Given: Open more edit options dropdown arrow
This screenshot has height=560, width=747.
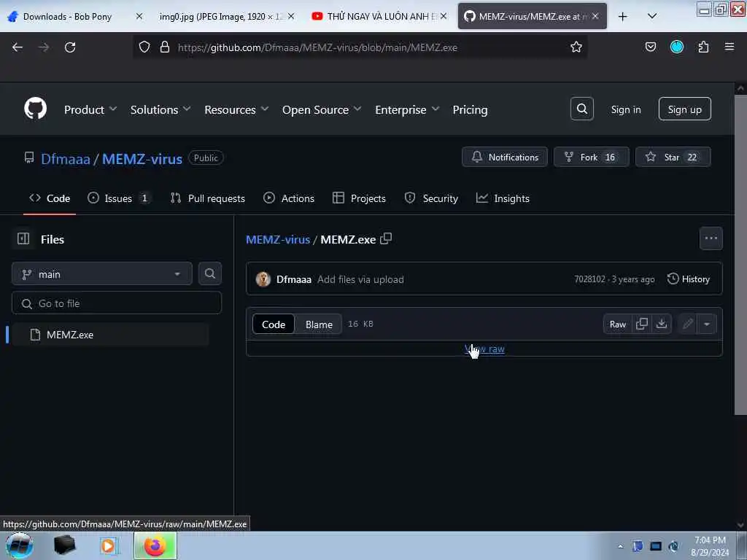Looking at the screenshot, I should click(x=707, y=324).
